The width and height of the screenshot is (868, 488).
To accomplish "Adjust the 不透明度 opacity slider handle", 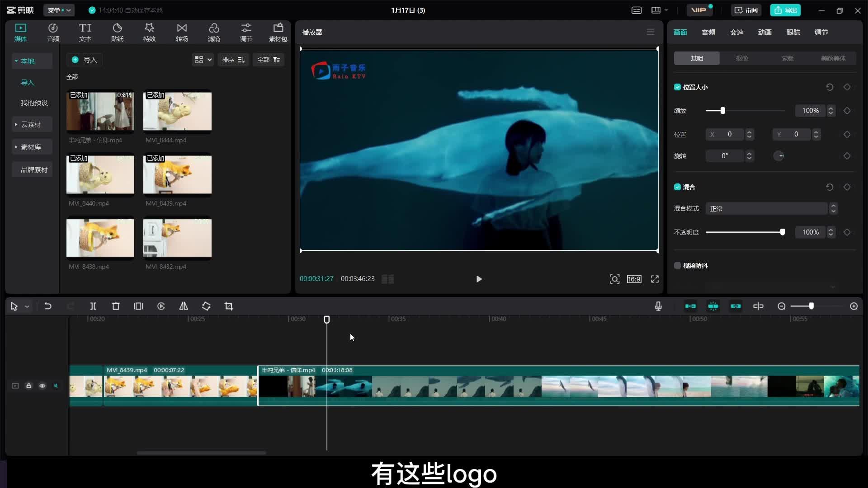I will [782, 232].
